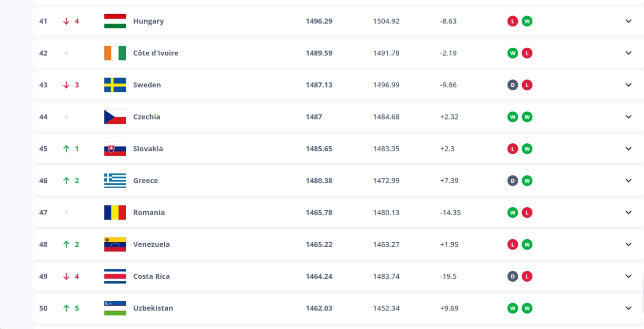Image resolution: width=644 pixels, height=329 pixels.
Task: Click the grey D badge in Sweden's row
Action: 512,84
